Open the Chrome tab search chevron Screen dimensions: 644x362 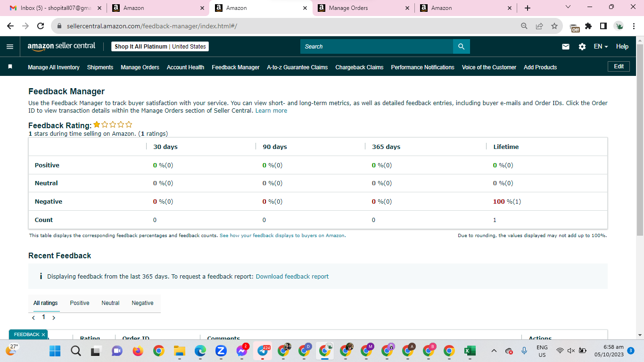(x=568, y=7)
